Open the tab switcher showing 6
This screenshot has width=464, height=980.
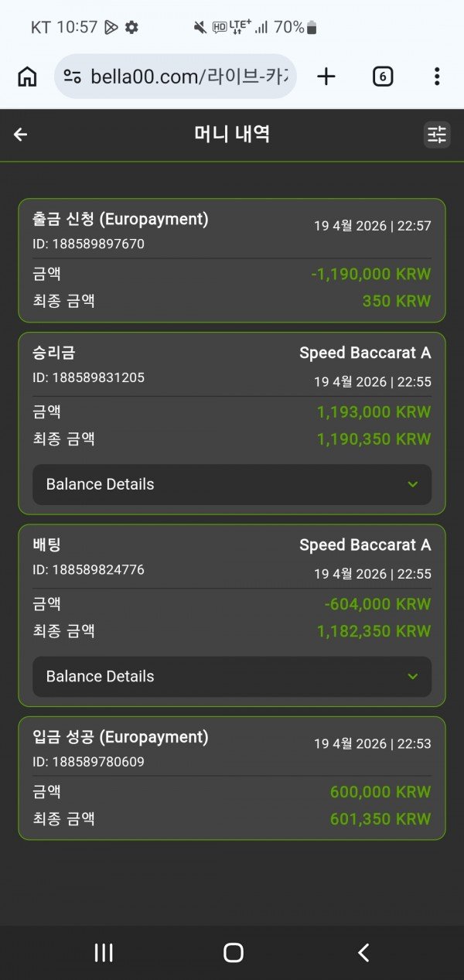point(382,77)
